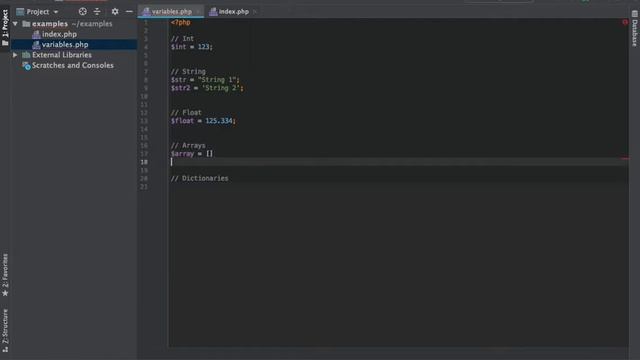Click the '$float = 125.334;' line
The width and height of the screenshot is (640, 360).
click(203, 121)
